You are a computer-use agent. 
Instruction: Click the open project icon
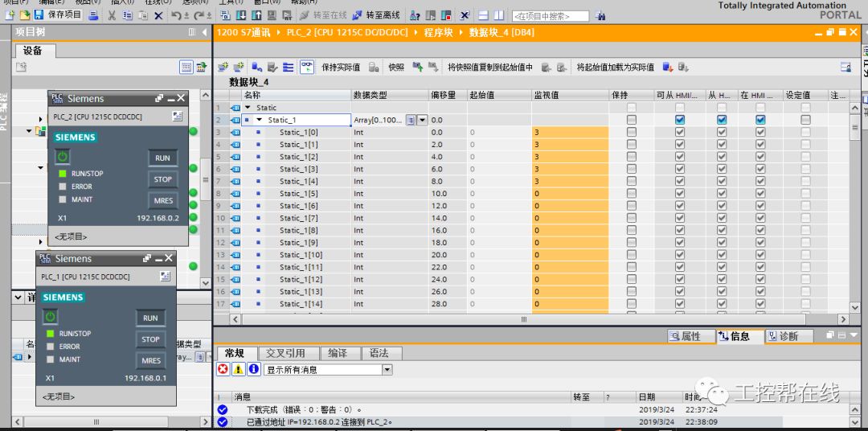24,15
